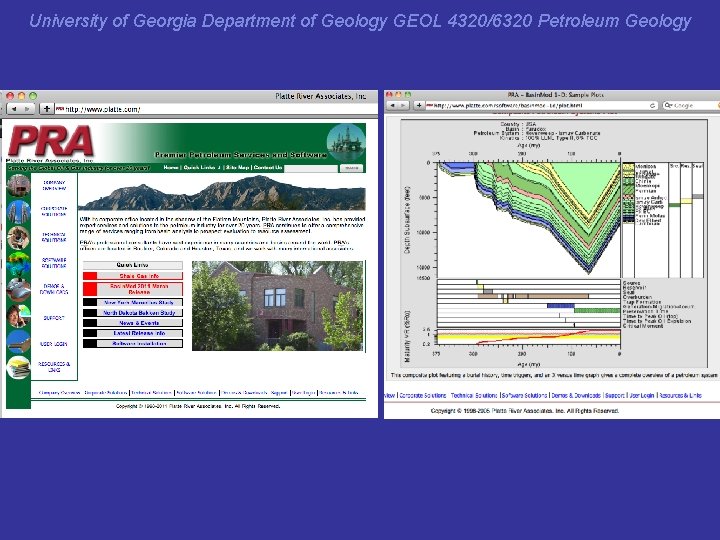720x540 pixels.
Task: Click the search text field on PRA homepage
Action: [x=311, y=169]
